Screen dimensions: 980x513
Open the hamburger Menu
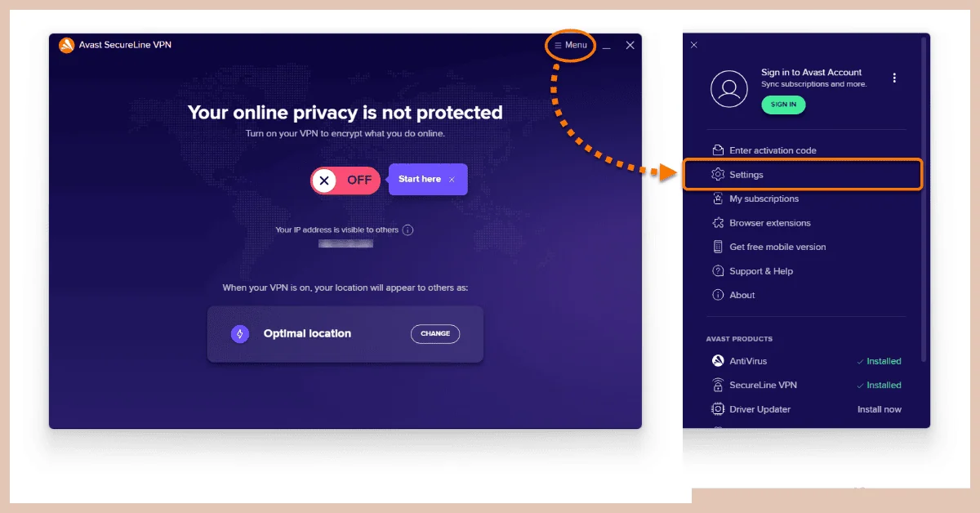[571, 45]
